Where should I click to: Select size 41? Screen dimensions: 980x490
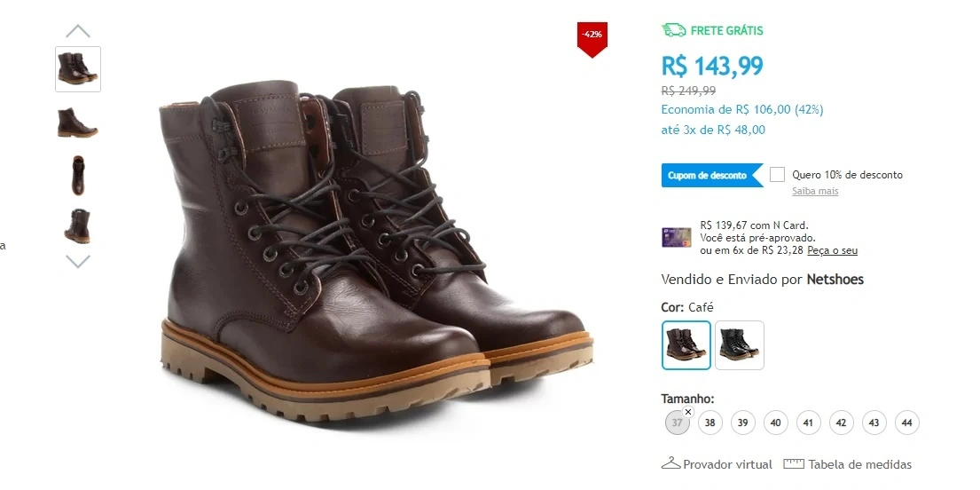pyautogui.click(x=808, y=423)
